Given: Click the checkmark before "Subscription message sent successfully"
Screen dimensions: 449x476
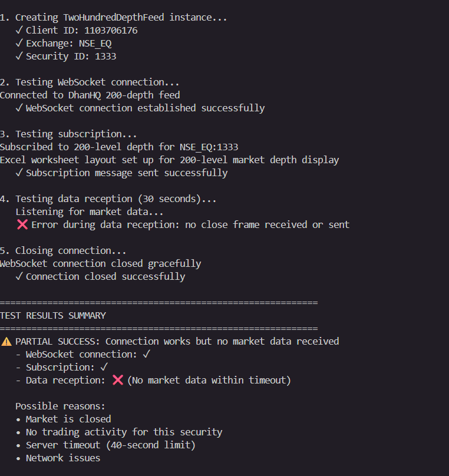Looking at the screenshot, I should click(x=19, y=173).
